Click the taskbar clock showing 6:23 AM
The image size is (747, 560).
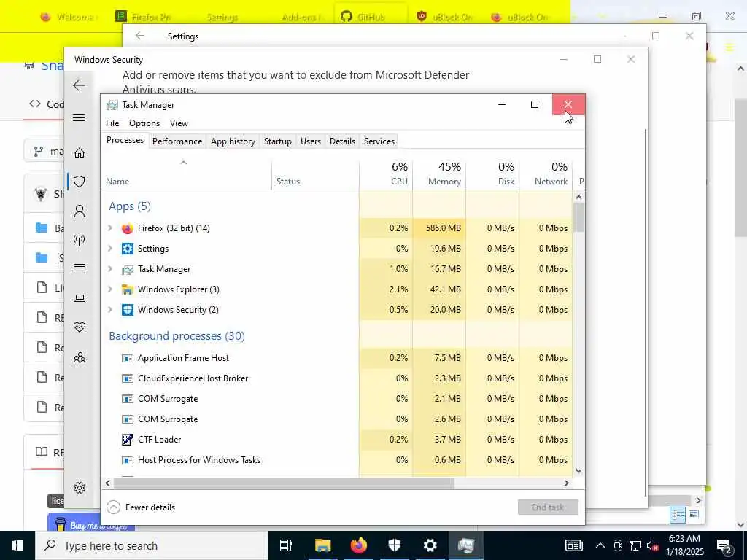click(x=684, y=545)
